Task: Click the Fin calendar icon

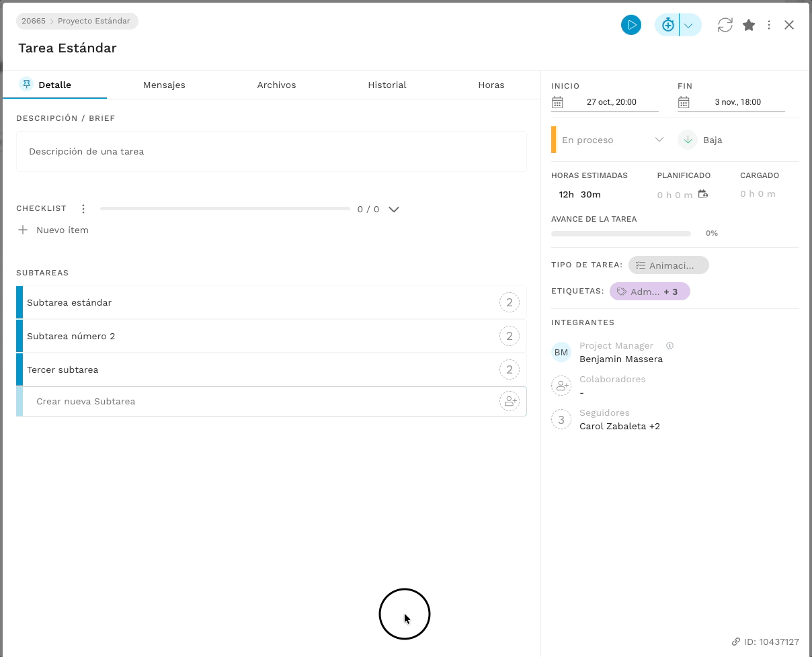Action: point(684,102)
